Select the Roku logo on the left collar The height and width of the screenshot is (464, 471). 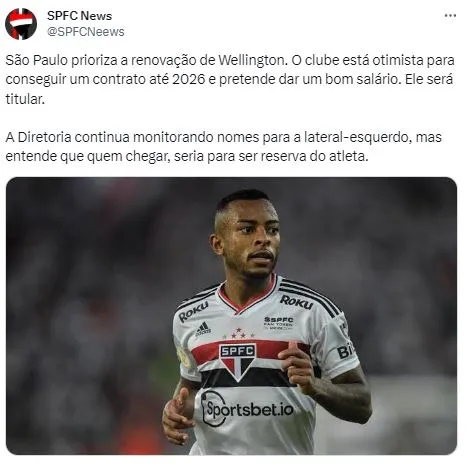click(x=193, y=311)
